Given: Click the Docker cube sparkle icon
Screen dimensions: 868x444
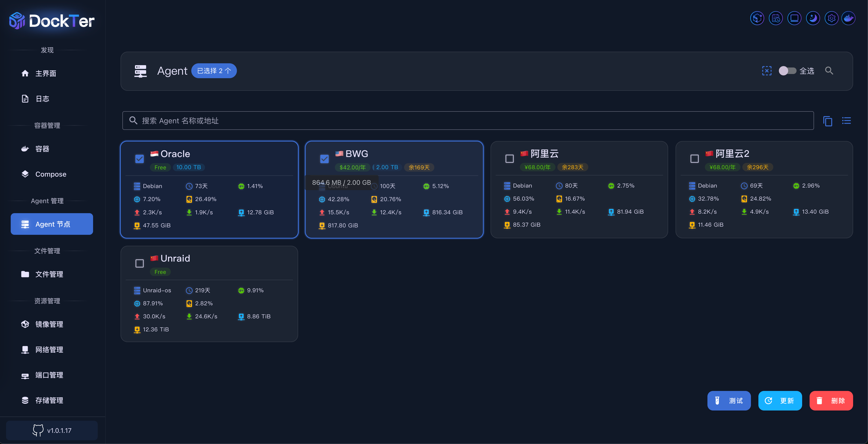Looking at the screenshot, I should point(757,18).
